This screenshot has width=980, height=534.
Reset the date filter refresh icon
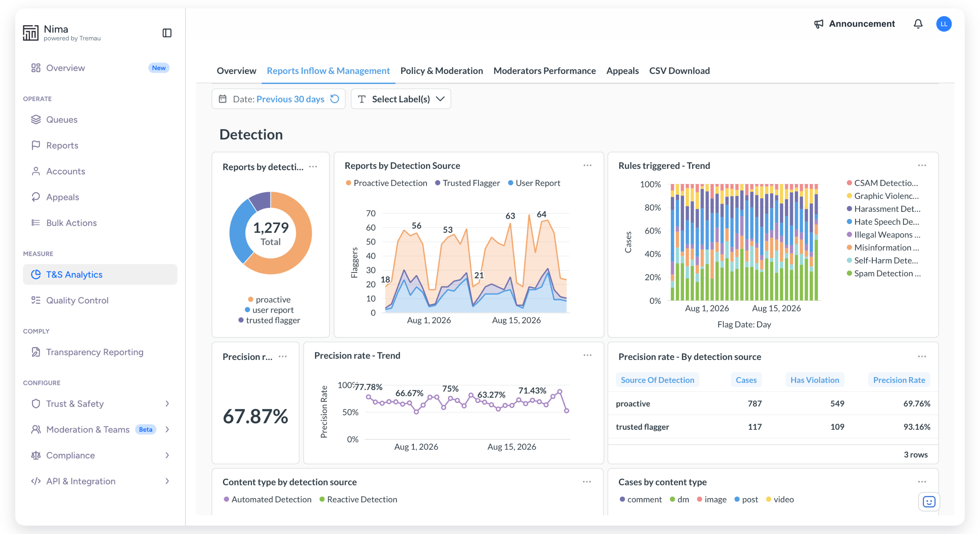click(x=335, y=99)
